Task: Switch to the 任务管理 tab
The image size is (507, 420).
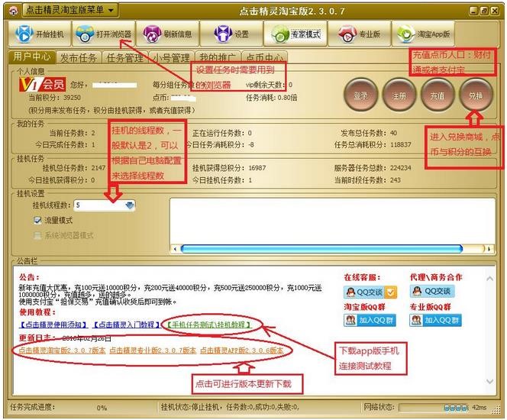Action: (124, 57)
